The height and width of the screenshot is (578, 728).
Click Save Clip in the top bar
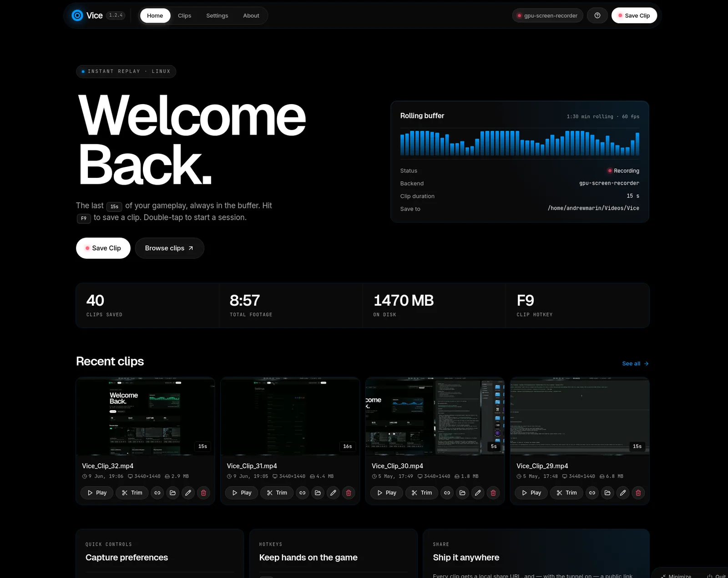[634, 15]
